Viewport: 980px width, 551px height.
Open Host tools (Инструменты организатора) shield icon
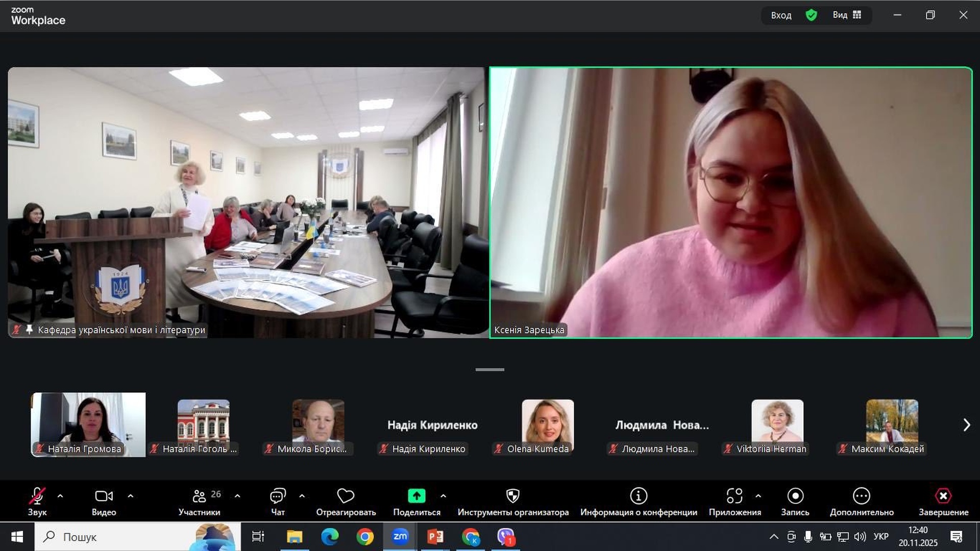tap(512, 496)
